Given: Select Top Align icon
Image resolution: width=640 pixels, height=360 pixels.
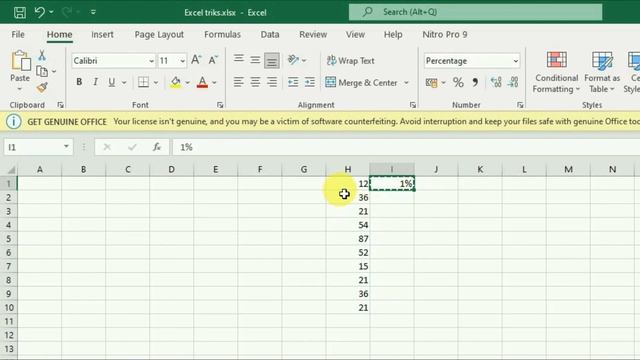Looking at the screenshot, I should 238,59.
